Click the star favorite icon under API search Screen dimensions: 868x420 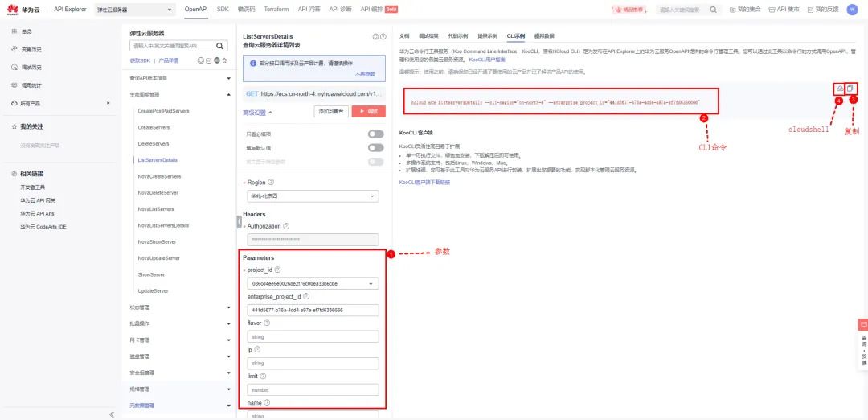pyautogui.click(x=225, y=60)
